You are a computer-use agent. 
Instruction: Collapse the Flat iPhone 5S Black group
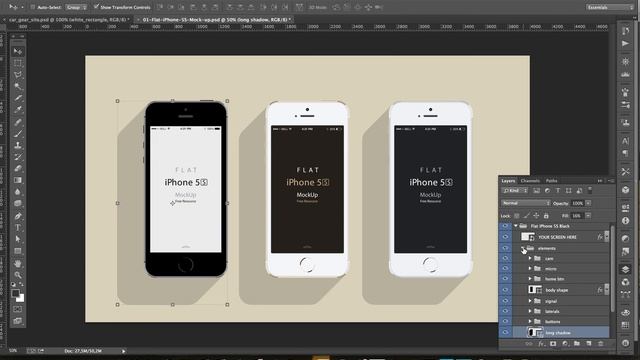[516, 226]
